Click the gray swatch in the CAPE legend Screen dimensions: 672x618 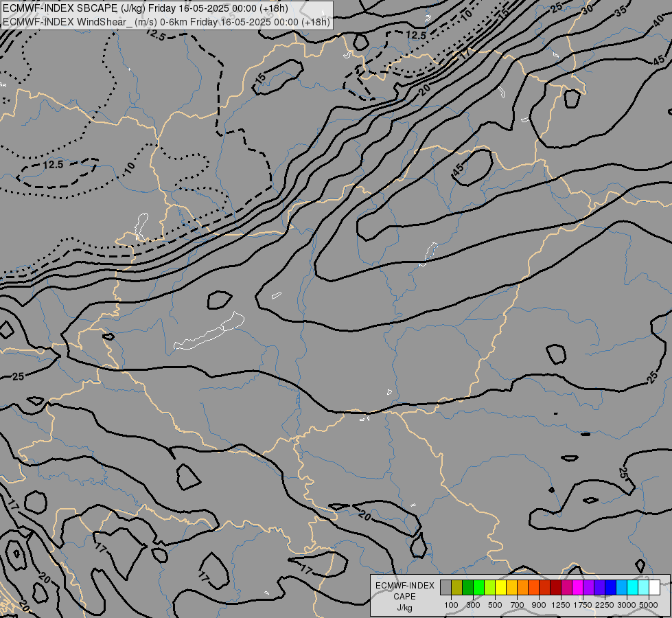tap(445, 588)
